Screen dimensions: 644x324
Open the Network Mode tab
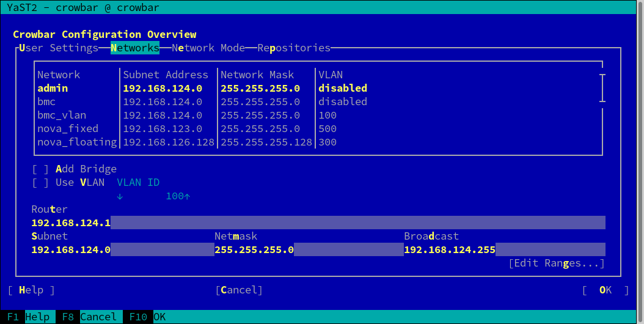coord(208,48)
